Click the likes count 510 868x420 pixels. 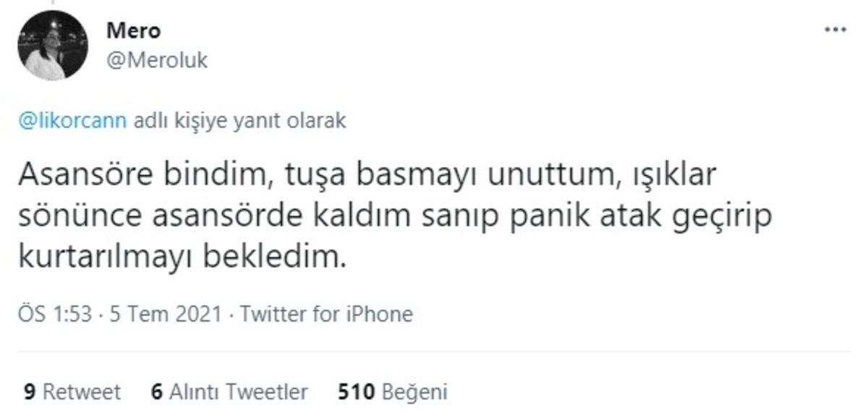pos(356,392)
